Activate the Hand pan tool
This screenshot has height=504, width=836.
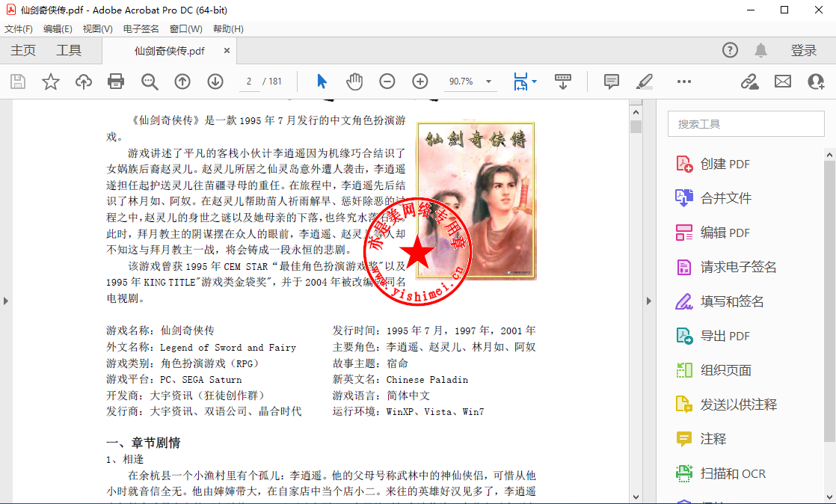point(354,82)
